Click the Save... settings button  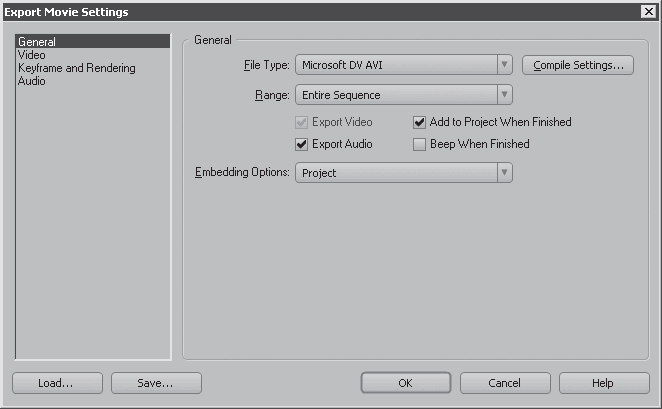tap(156, 383)
